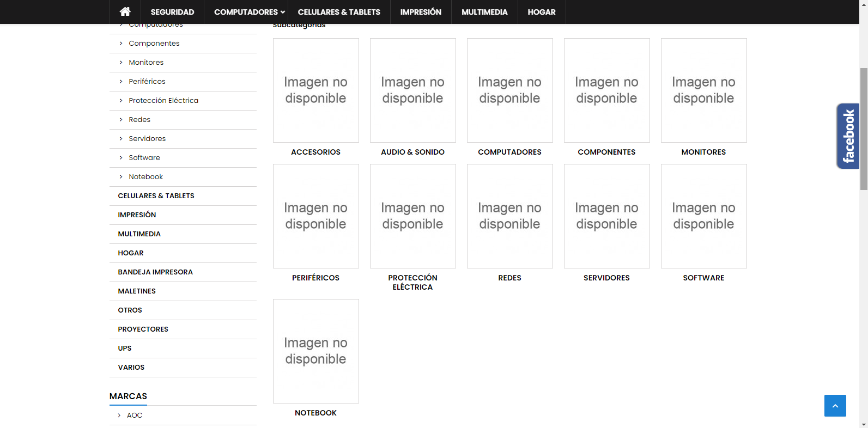The height and width of the screenshot is (428, 868).
Task: Click the NOTEBOOK label under the grid image
Action: click(316, 413)
